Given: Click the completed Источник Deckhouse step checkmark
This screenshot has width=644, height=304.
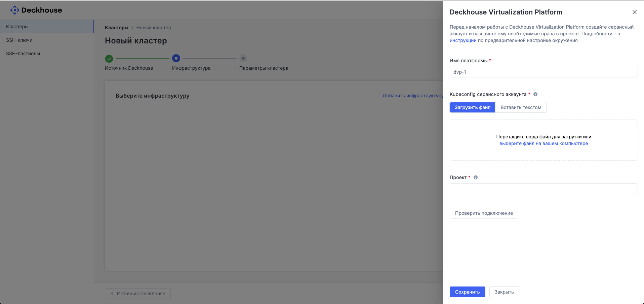Looking at the screenshot, I should click(109, 59).
